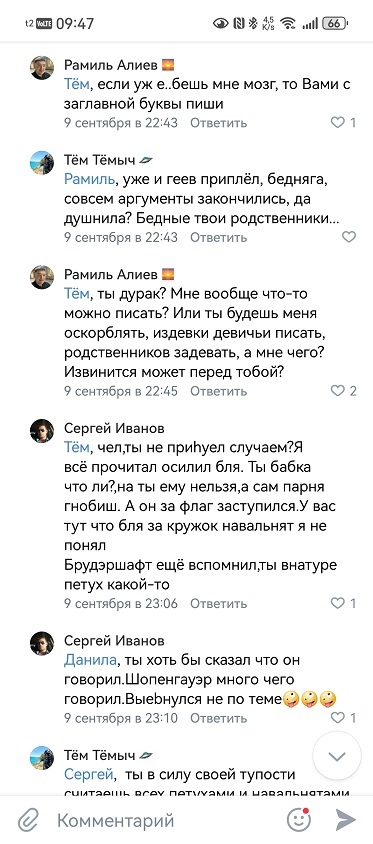The image size is (373, 844).
Task: Reply to Рамиль's 22:45 comment
Action: click(x=219, y=391)
